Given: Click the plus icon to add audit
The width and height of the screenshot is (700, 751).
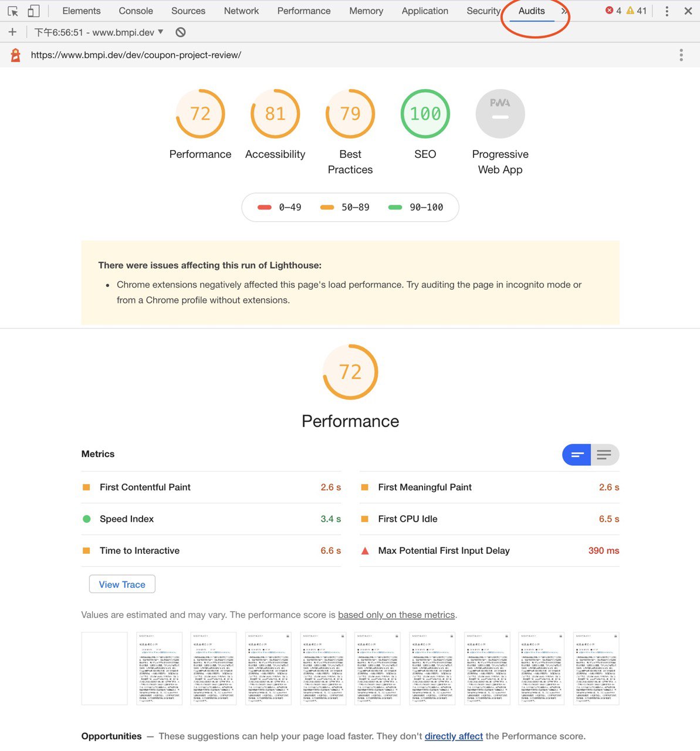Looking at the screenshot, I should click(x=12, y=32).
